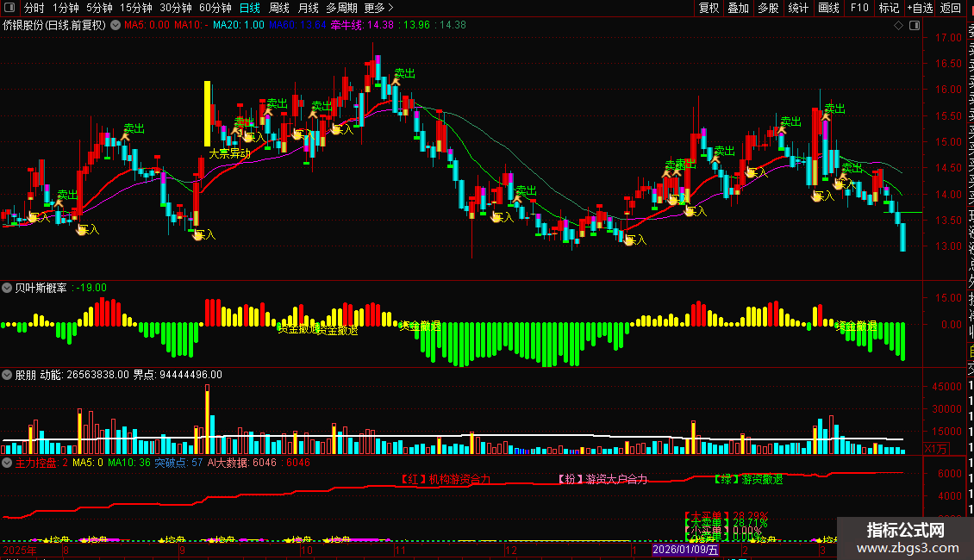This screenshot has width=974, height=560.
Task: Click the 界点: 94444496.00 value
Action: 178,375
